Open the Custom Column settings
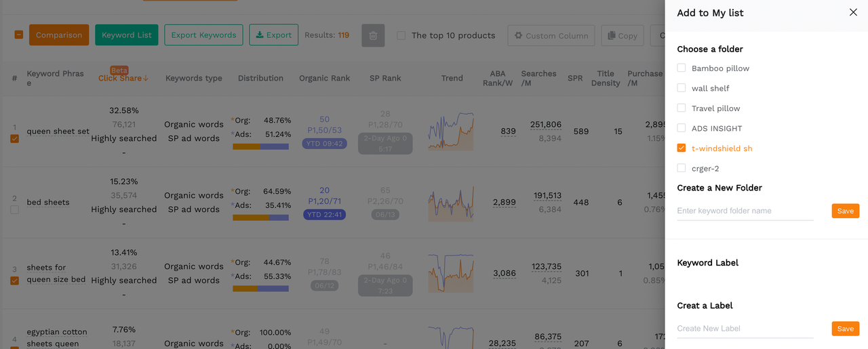868x349 pixels. pos(551,36)
